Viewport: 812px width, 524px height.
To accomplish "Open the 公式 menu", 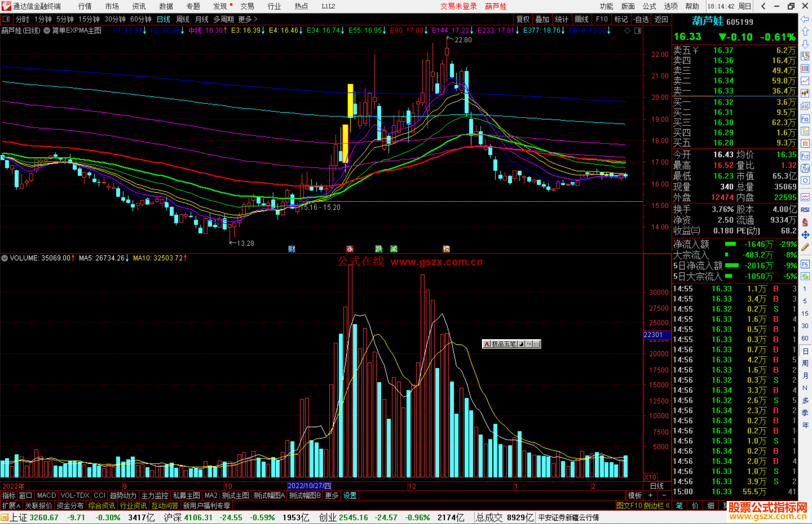I will coord(649,6).
